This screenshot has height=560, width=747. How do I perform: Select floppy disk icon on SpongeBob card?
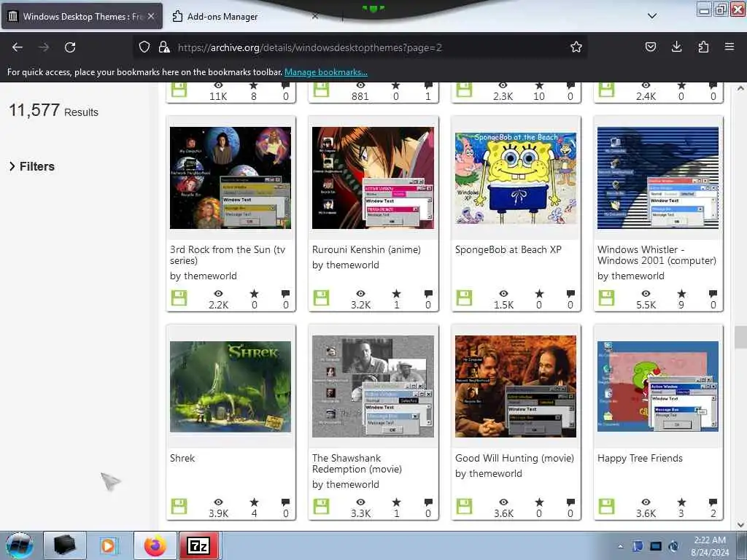[464, 297]
